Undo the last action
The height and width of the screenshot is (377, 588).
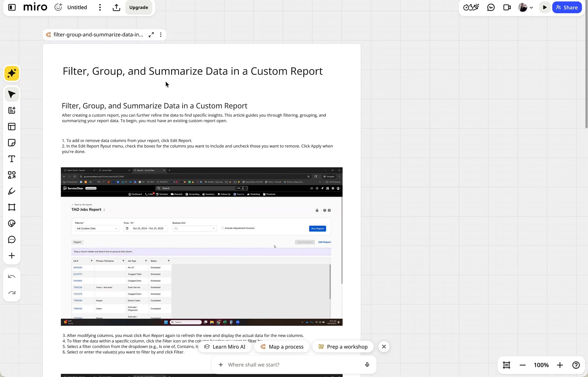(x=12, y=276)
